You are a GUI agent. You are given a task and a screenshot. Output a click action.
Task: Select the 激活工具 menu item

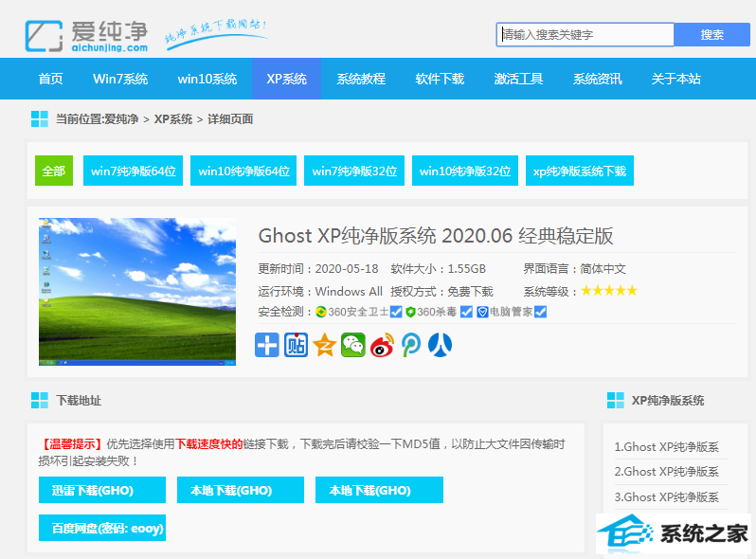click(518, 80)
